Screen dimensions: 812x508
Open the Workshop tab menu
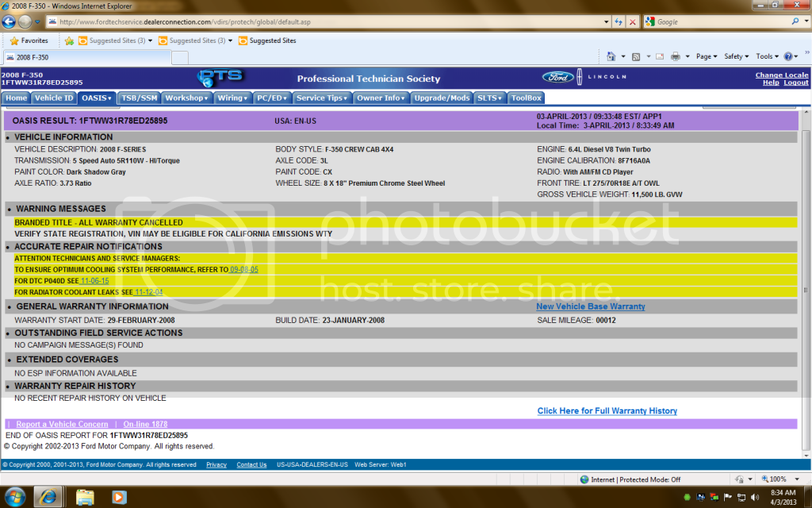pos(186,98)
